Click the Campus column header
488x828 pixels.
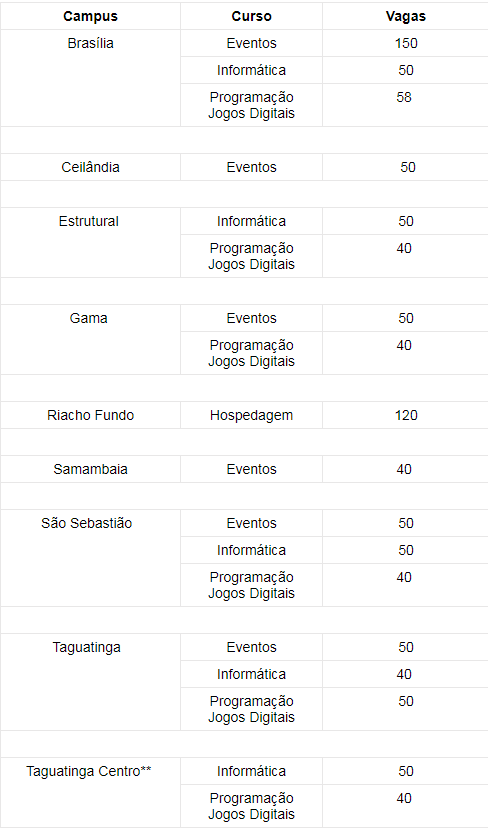click(90, 16)
